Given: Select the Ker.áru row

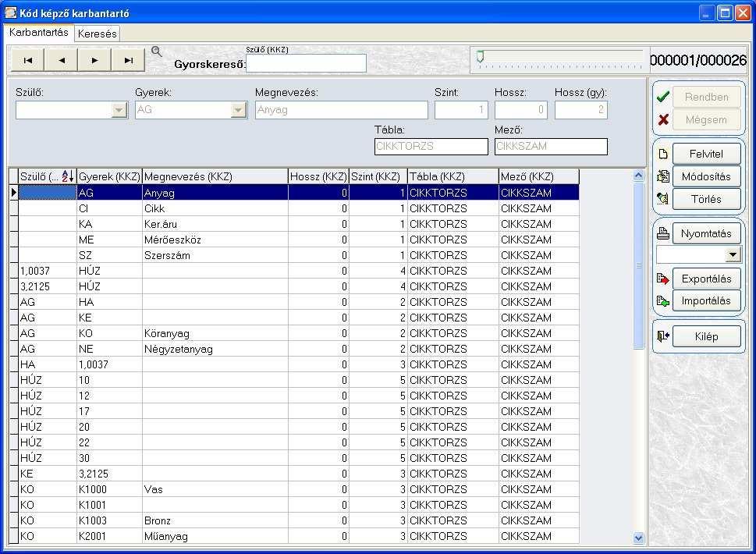Looking at the screenshot, I should click(x=299, y=224).
